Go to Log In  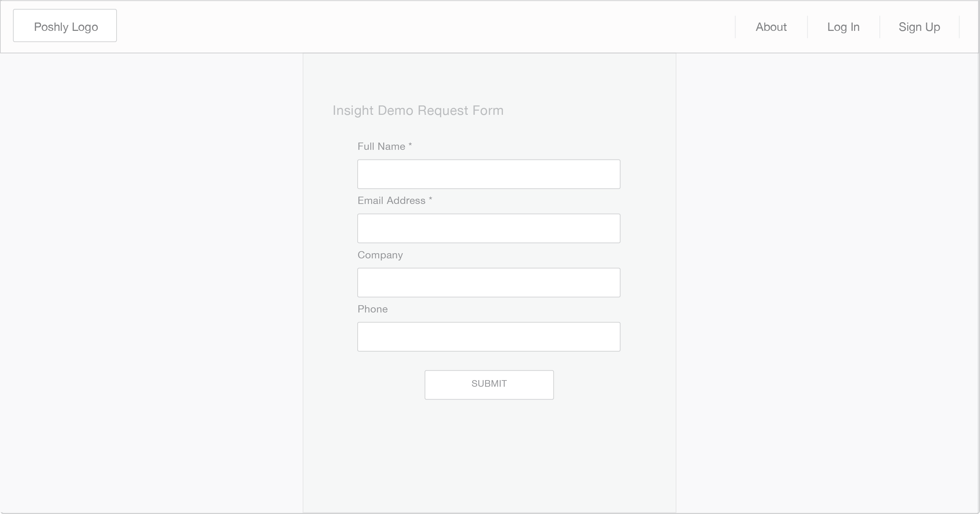click(843, 27)
